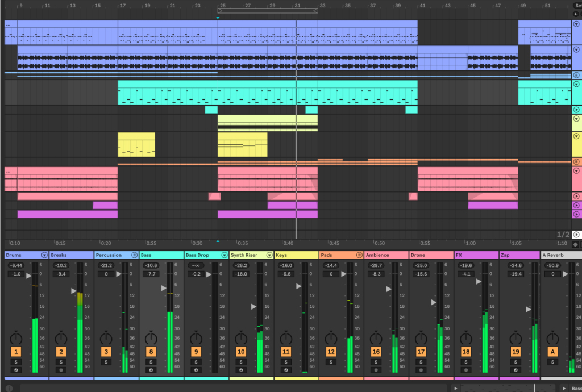This screenshot has width=582, height=392.
Task: Solo the Keys track
Action: pos(286,362)
